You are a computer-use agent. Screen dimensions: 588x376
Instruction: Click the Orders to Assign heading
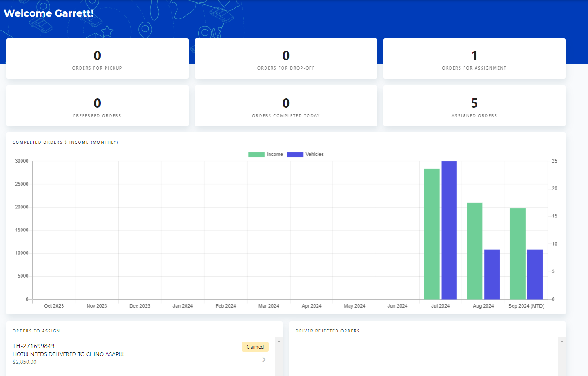pyautogui.click(x=36, y=331)
